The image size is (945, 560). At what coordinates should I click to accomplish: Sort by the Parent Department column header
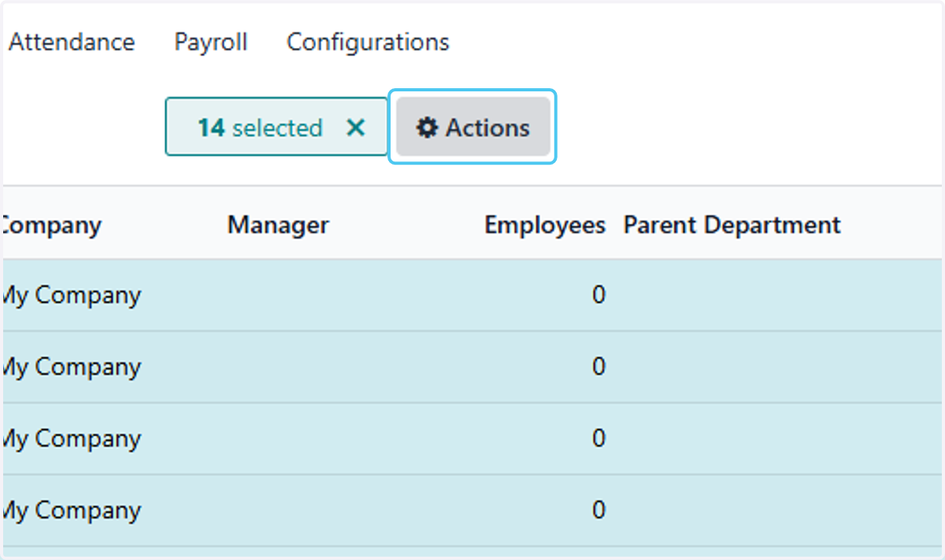pos(732,225)
